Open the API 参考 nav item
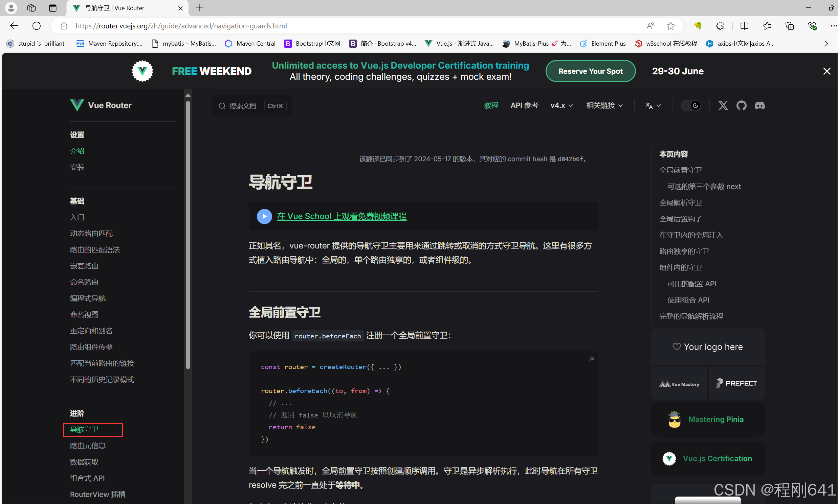 click(x=524, y=105)
